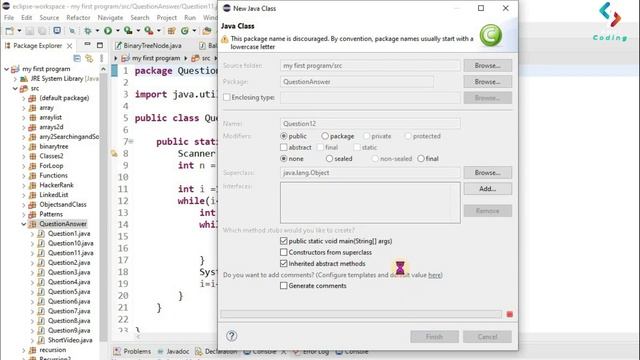Switch to BinaryTreeNode.java editor tab
The height and width of the screenshot is (360, 640).
coord(149,45)
